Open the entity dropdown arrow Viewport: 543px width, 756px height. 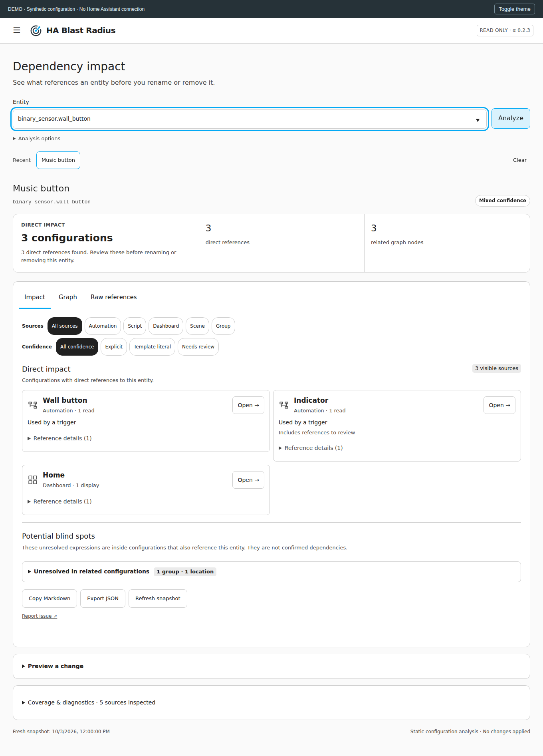[478, 119]
